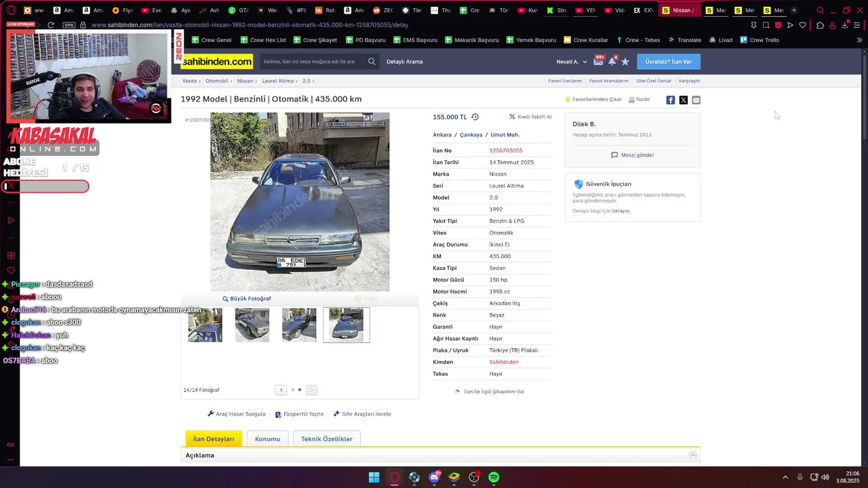Viewport: 868px width, 488px height.
Task: Open Discord from the taskbar
Action: pos(434,477)
